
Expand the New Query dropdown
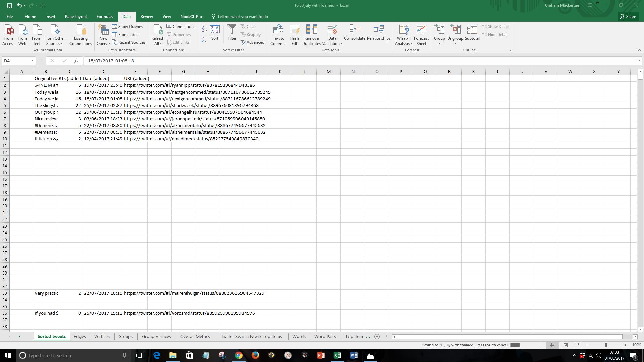(x=103, y=41)
